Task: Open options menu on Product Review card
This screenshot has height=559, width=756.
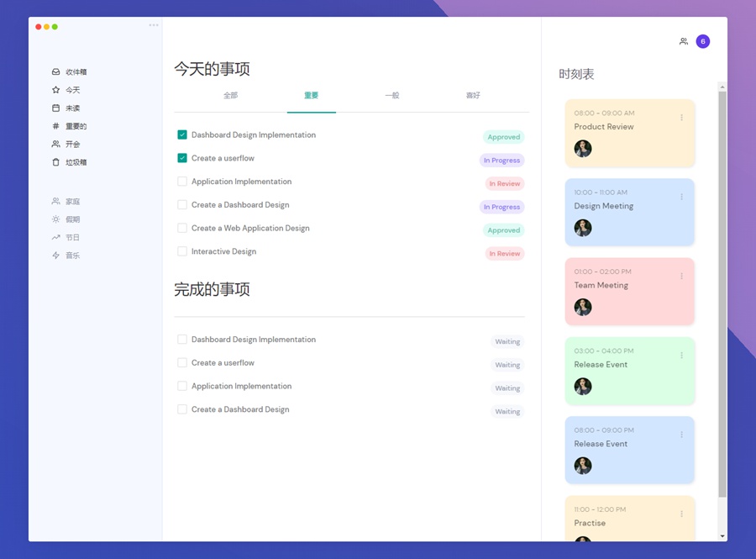Action: click(681, 118)
